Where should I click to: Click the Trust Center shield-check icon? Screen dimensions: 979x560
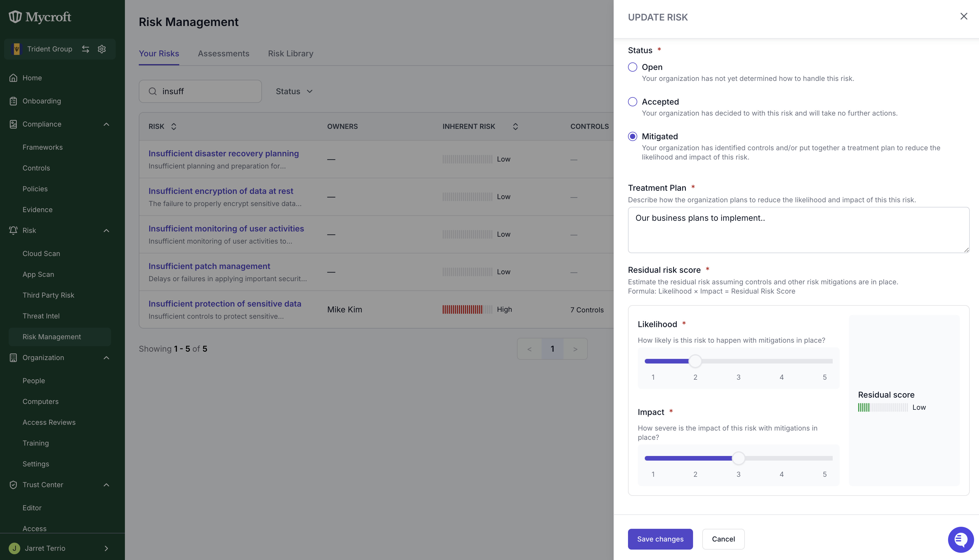14,485
